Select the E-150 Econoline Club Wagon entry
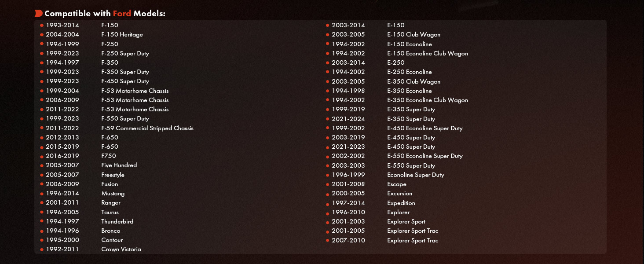The width and height of the screenshot is (644, 264). (x=428, y=53)
